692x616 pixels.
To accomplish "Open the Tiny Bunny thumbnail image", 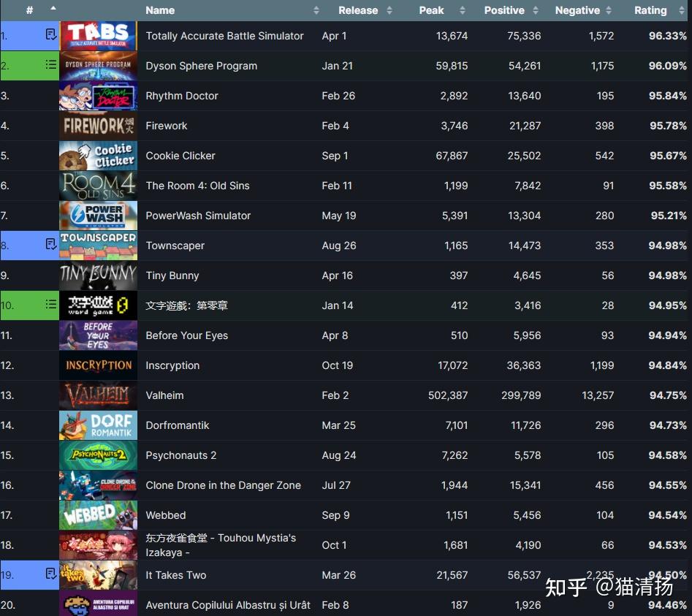I will (98, 275).
